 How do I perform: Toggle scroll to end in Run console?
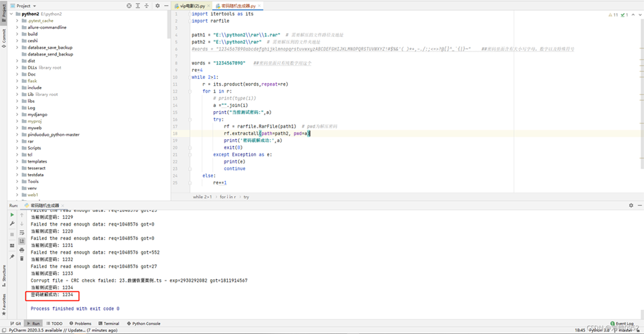coord(22,241)
